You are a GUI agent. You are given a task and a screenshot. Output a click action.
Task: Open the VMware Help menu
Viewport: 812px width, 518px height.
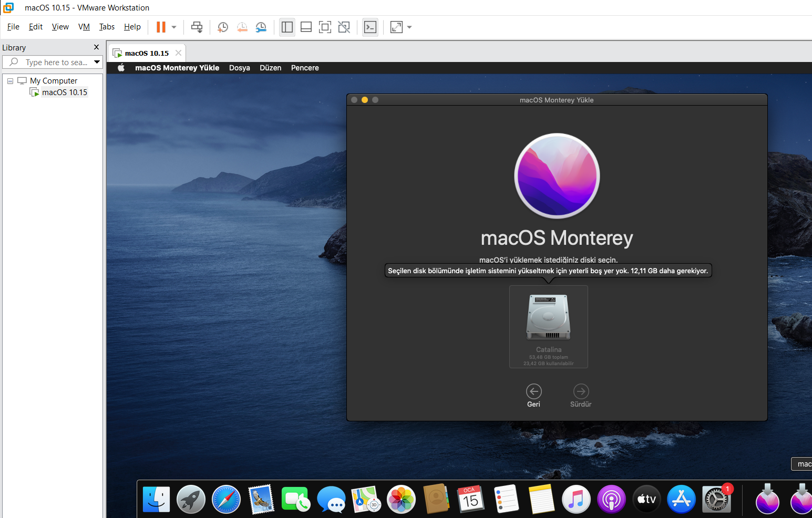pyautogui.click(x=132, y=27)
